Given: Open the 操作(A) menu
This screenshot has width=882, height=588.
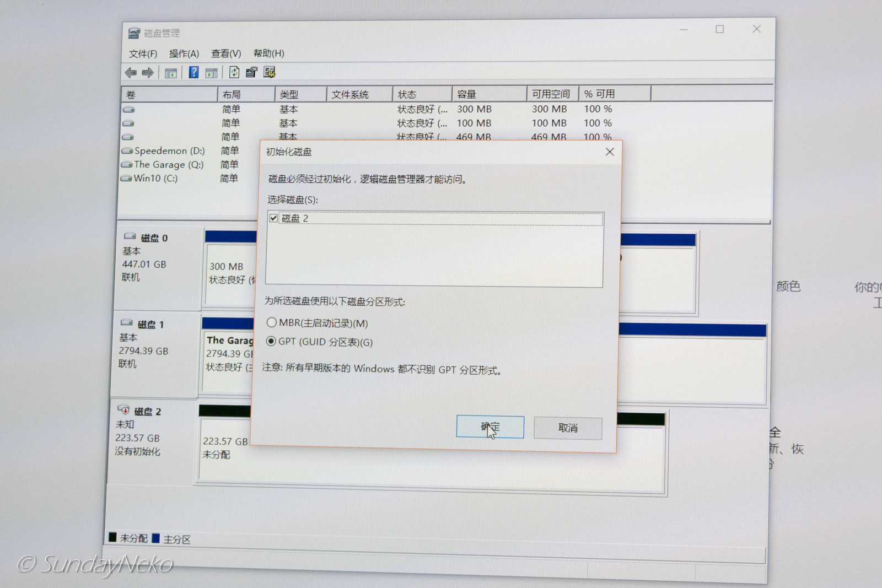Looking at the screenshot, I should (184, 53).
